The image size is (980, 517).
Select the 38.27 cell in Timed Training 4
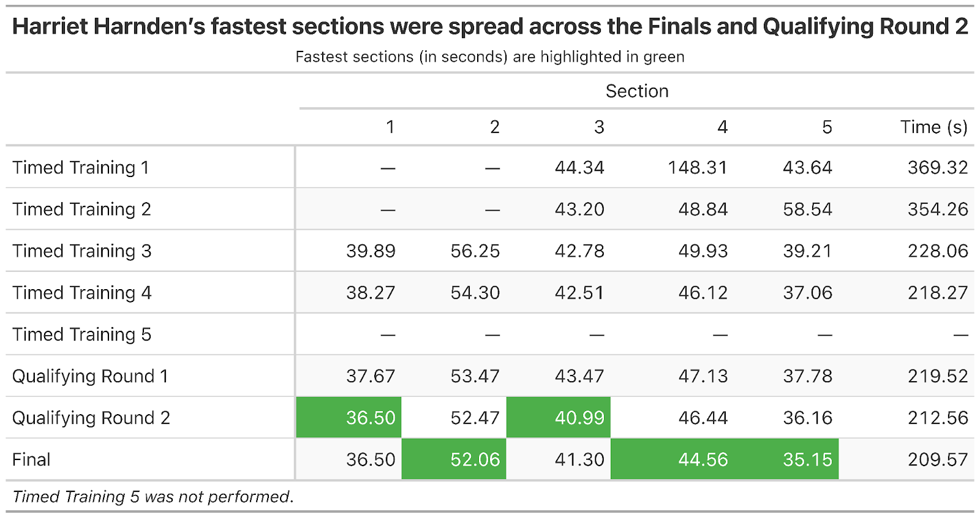(x=371, y=293)
